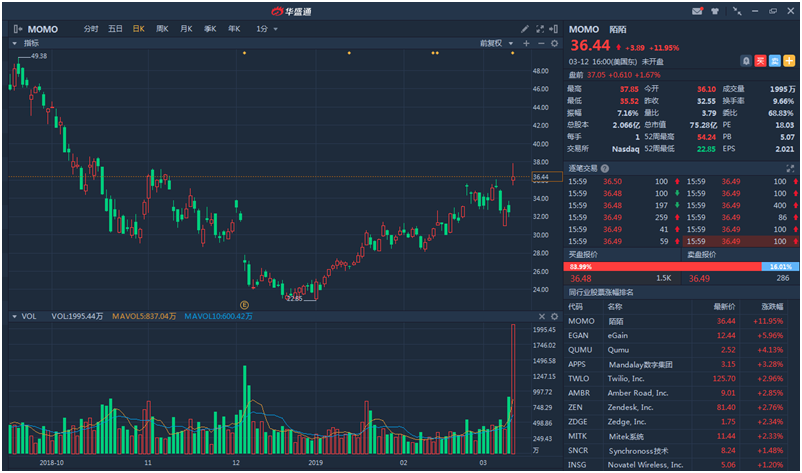This screenshot has height=473, width=802.
Task: Open the mail inbox icon
Action: [696, 11]
